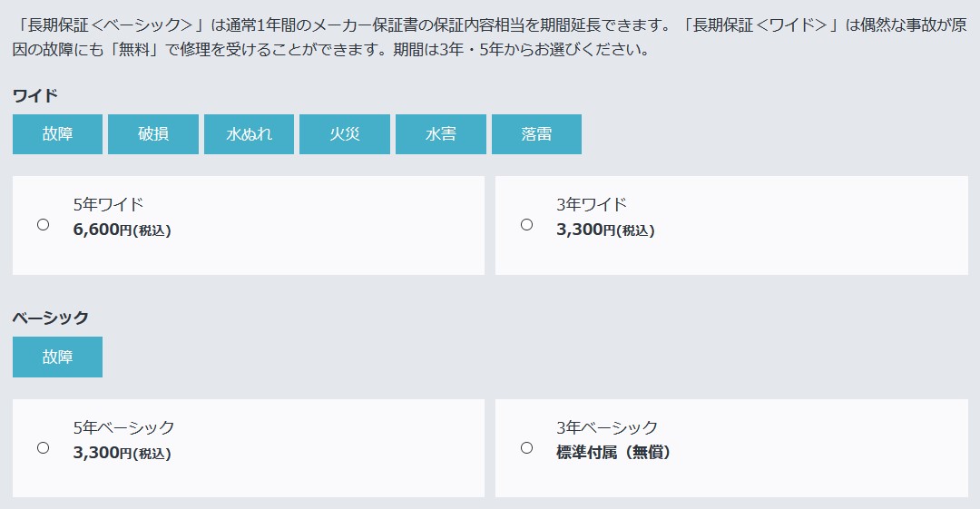Choose the 5年ベーシック plan card
This screenshot has height=509, width=980.
pyautogui.click(x=249, y=448)
